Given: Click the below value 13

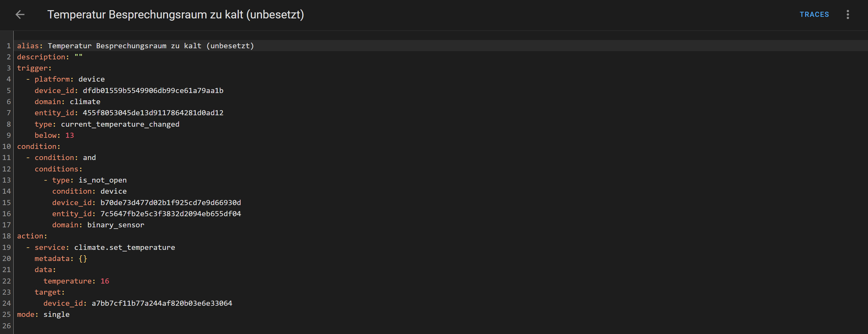Looking at the screenshot, I should click(x=69, y=135).
